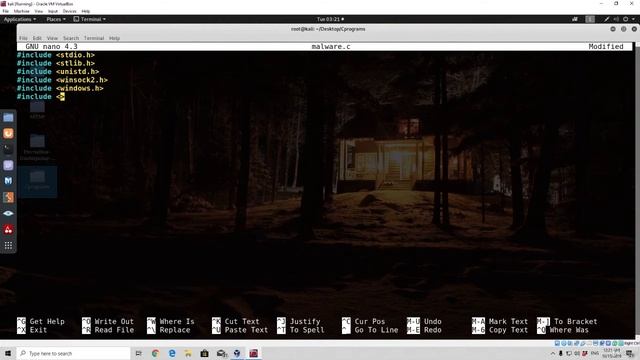This screenshot has height=360, width=640.
Task: Click the ENG language indicator in the tray
Action: pyautogui.click(x=595, y=353)
